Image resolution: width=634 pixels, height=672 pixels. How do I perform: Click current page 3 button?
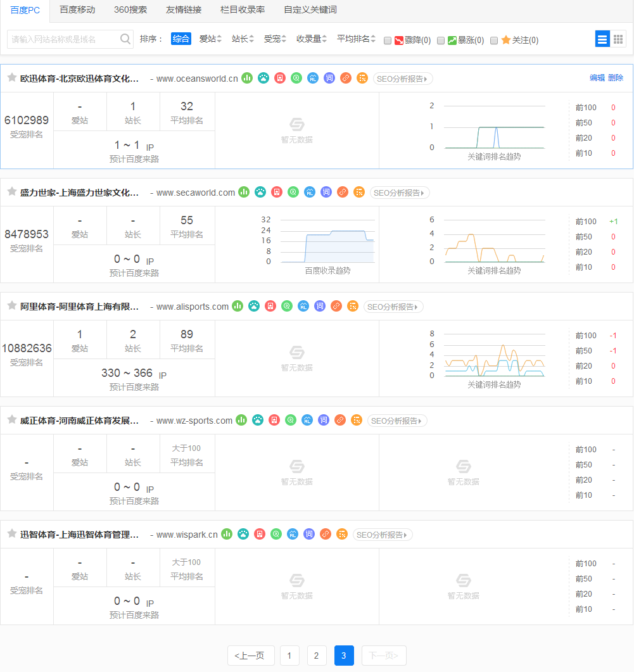coord(344,656)
